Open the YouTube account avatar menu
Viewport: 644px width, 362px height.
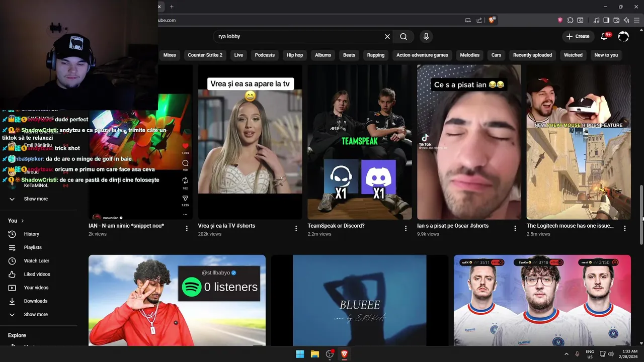click(623, 36)
